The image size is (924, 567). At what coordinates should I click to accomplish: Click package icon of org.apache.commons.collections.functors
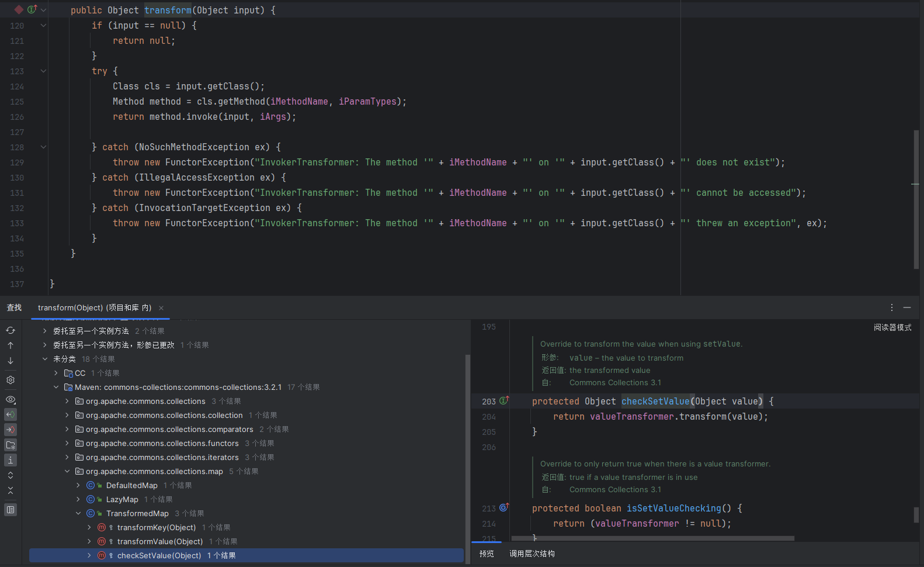point(79,443)
